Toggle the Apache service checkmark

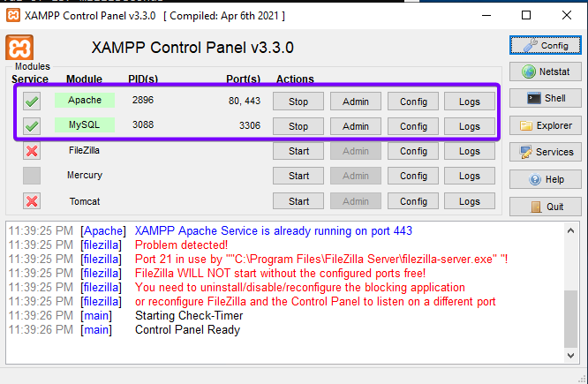[32, 102]
